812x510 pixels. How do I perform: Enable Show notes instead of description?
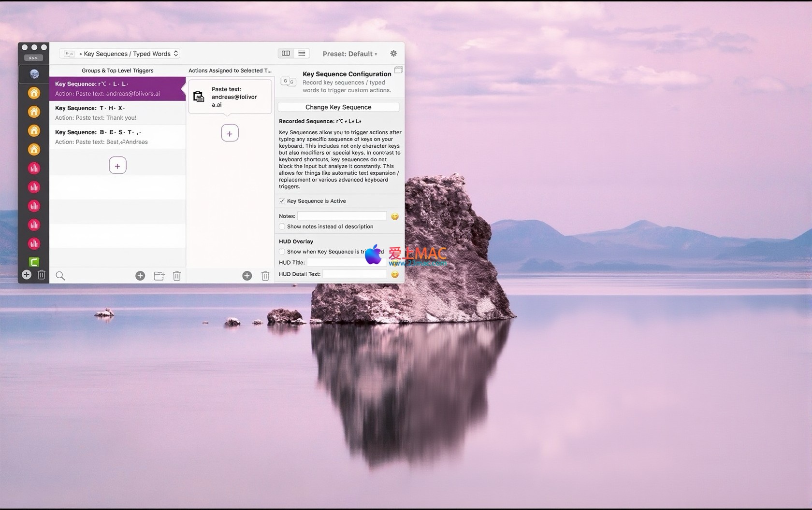[282, 227]
